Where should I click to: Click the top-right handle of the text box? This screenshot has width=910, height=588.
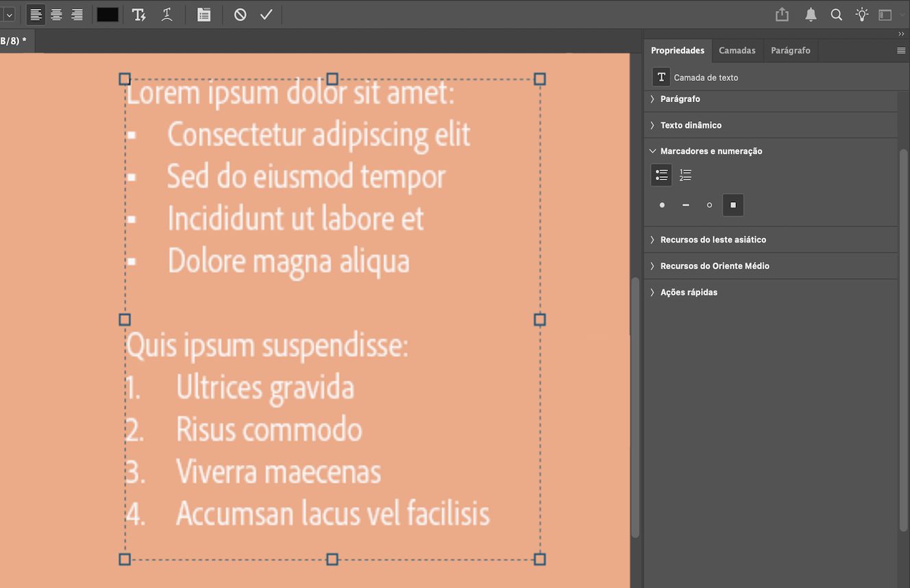[x=540, y=79]
